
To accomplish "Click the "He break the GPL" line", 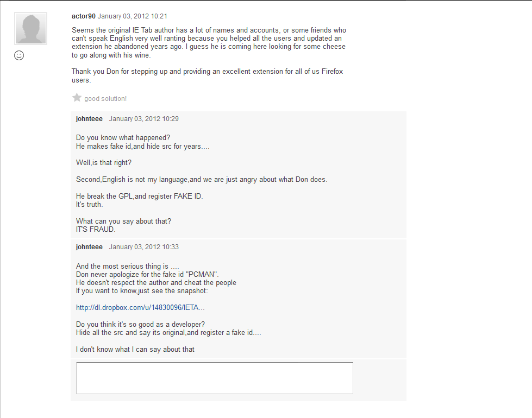I will [139, 196].
